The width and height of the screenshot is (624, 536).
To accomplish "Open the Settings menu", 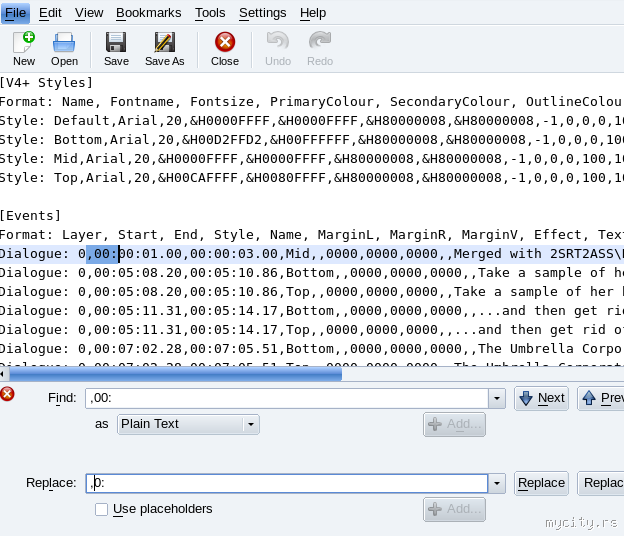I will [263, 13].
